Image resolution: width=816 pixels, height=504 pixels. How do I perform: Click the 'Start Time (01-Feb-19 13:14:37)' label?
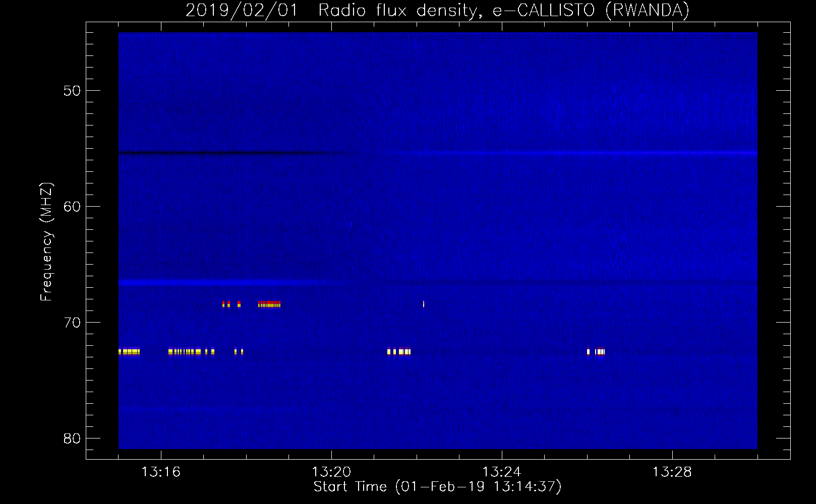point(437,487)
